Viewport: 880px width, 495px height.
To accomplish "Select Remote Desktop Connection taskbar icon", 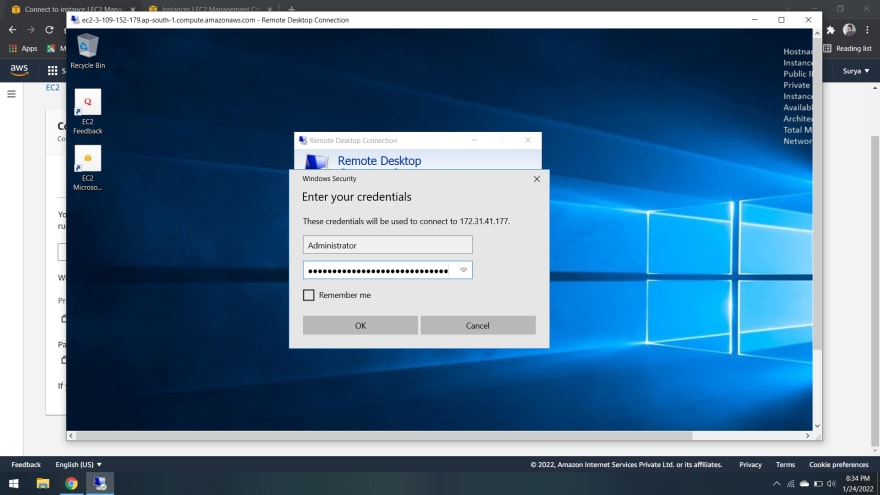I will 100,483.
